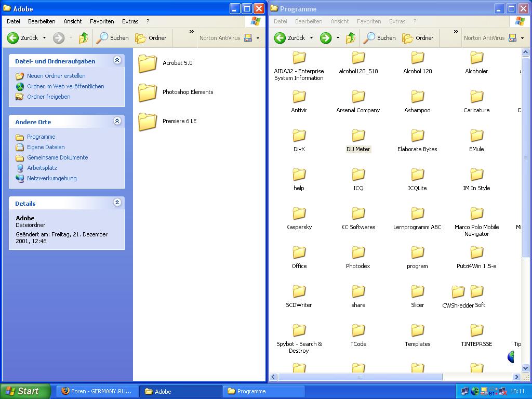Select the TINTEPRSSE folder icon

pos(477,330)
